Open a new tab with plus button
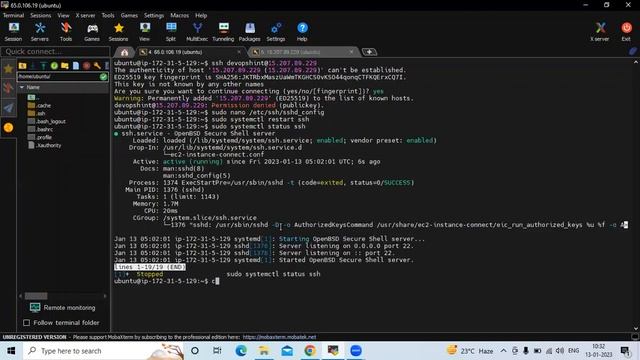The width and height of the screenshot is (640, 360). (369, 52)
